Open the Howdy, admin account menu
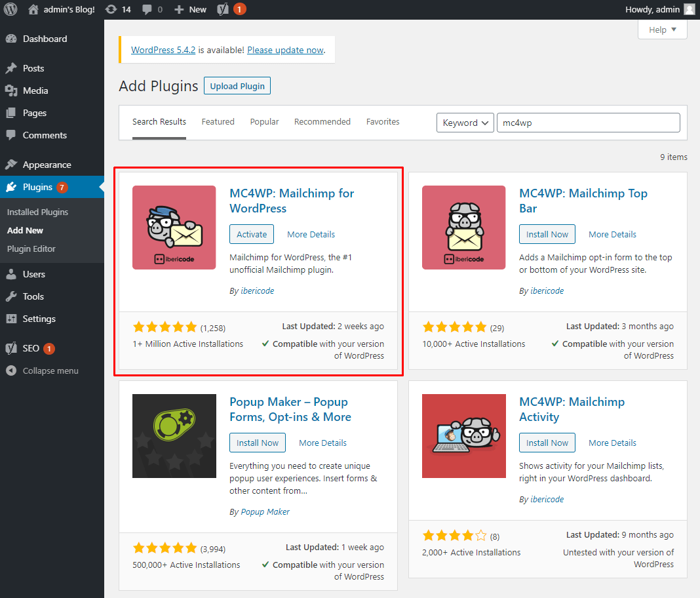This screenshot has height=598, width=700. pos(660,9)
